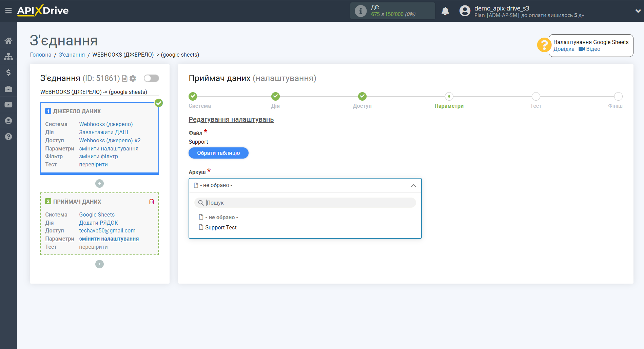
Task: Select the Support Test sheet
Action: [221, 227]
